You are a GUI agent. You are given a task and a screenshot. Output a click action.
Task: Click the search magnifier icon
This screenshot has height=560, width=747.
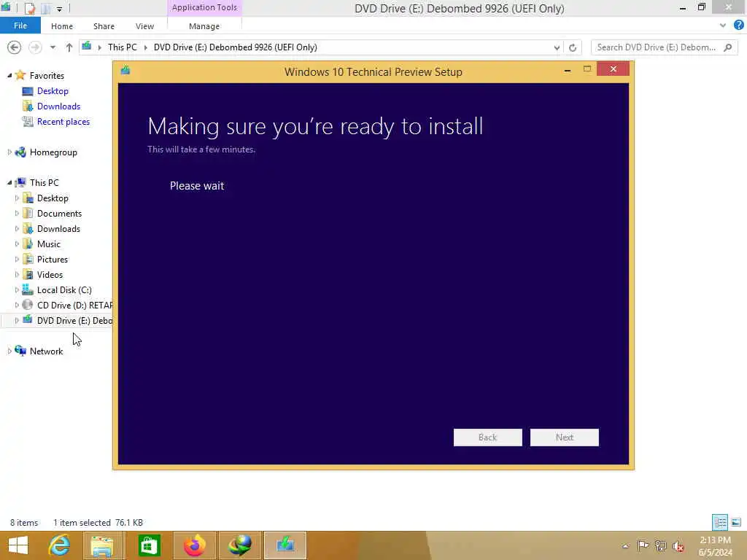pyautogui.click(x=728, y=47)
